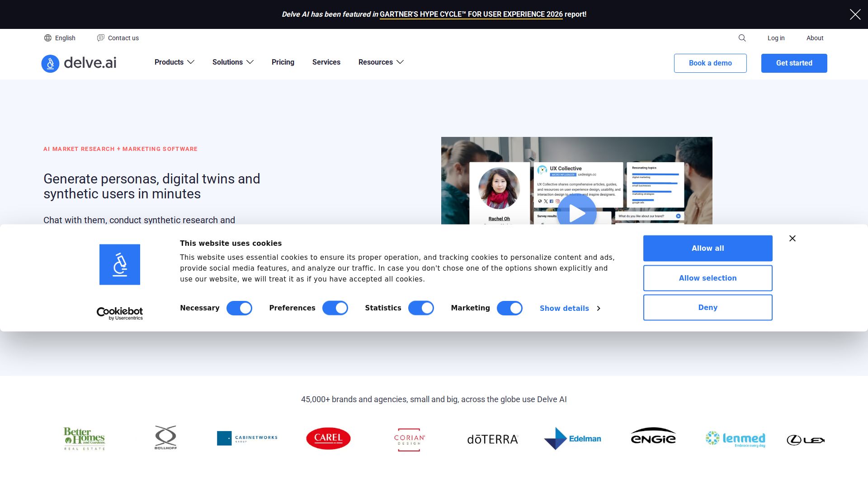
Task: Click the CAREL brand logo
Action: click(328, 438)
